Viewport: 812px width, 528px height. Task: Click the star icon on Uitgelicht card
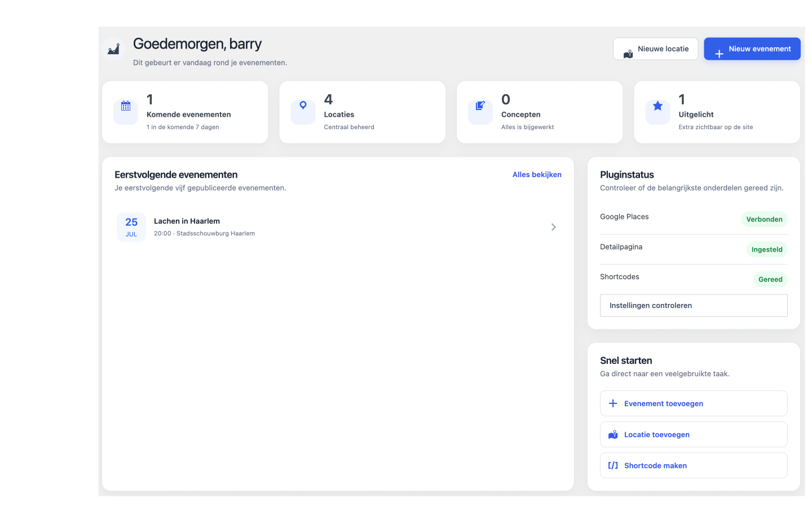[x=657, y=105]
